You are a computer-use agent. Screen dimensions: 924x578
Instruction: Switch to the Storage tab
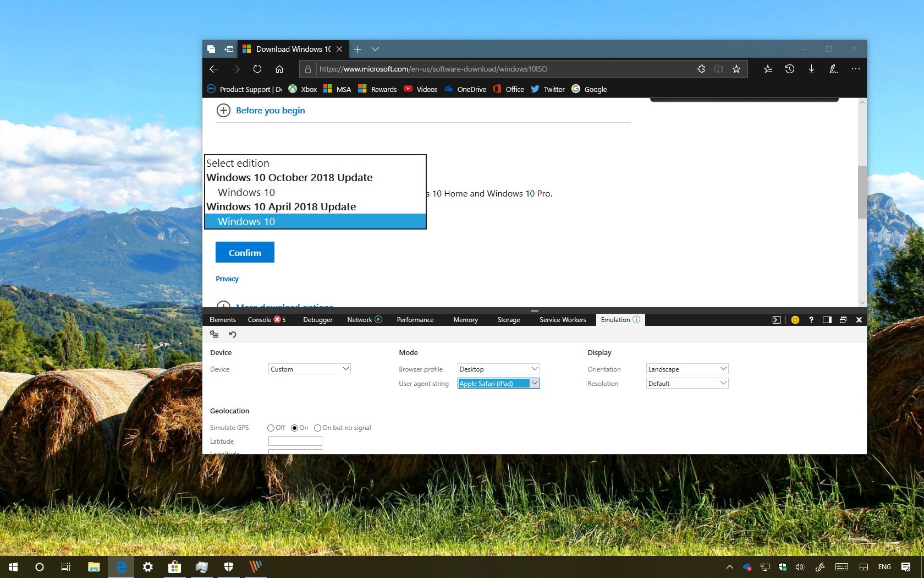[x=509, y=320]
